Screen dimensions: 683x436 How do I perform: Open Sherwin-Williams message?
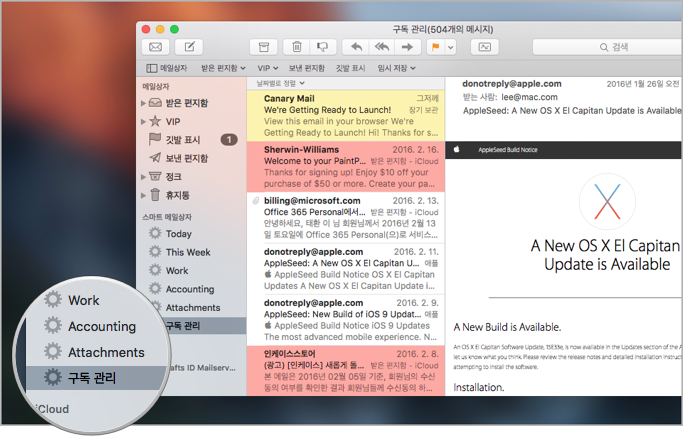(x=346, y=166)
